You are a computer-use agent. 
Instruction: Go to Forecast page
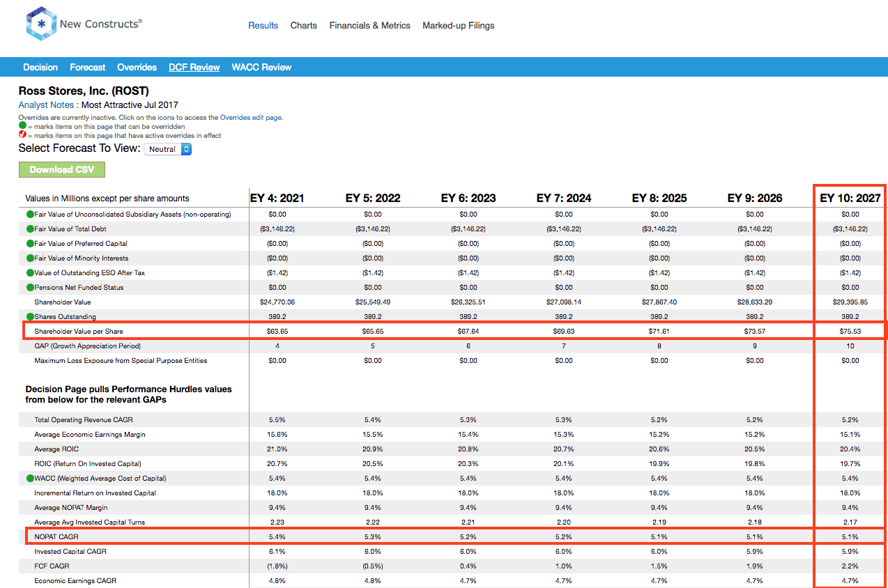(88, 67)
